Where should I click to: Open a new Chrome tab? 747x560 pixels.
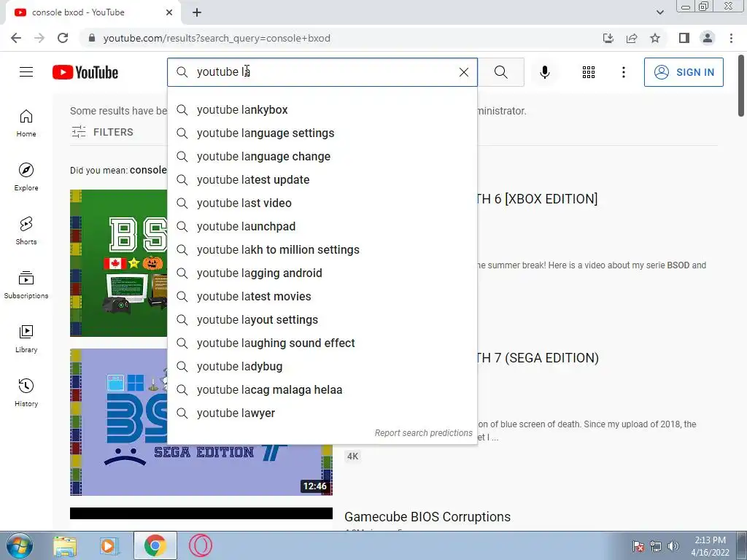click(x=197, y=12)
